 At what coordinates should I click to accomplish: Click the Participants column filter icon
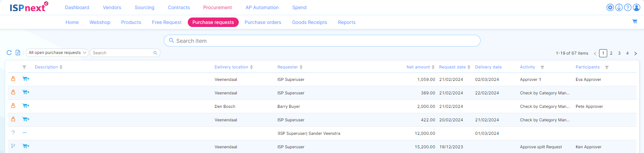tap(607, 67)
